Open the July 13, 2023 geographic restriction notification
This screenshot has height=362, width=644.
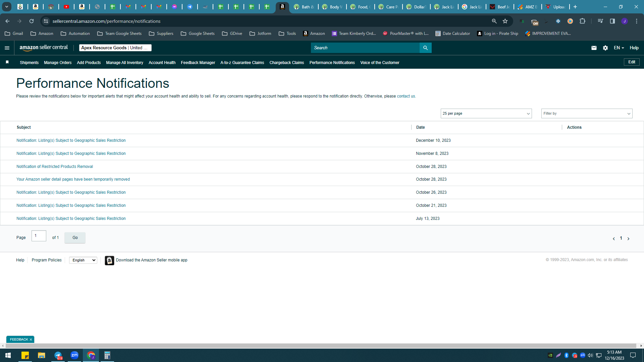tap(71, 219)
